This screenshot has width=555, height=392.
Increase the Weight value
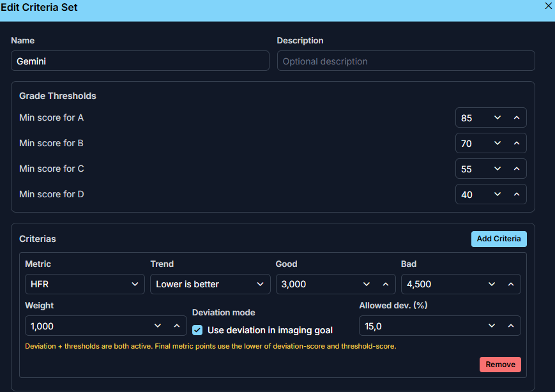tap(177, 326)
